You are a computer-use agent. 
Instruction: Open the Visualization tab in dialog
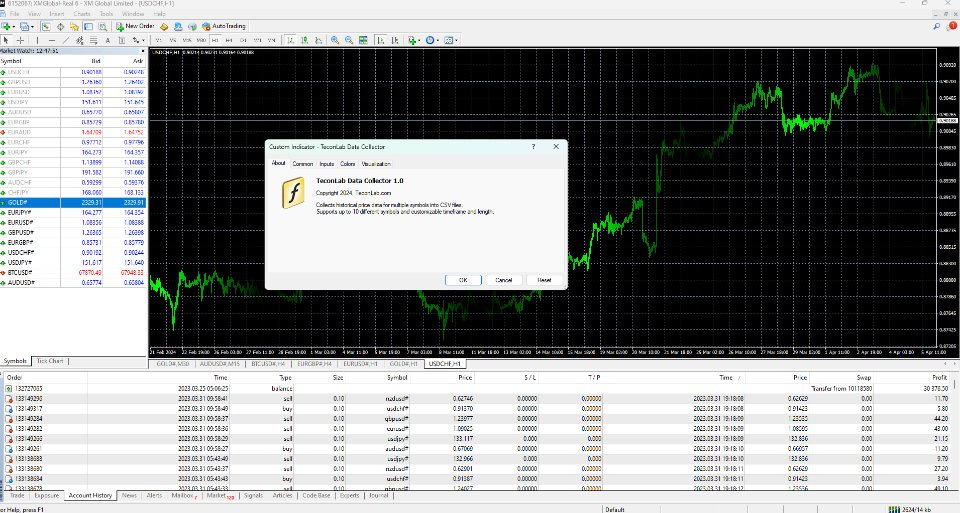376,164
